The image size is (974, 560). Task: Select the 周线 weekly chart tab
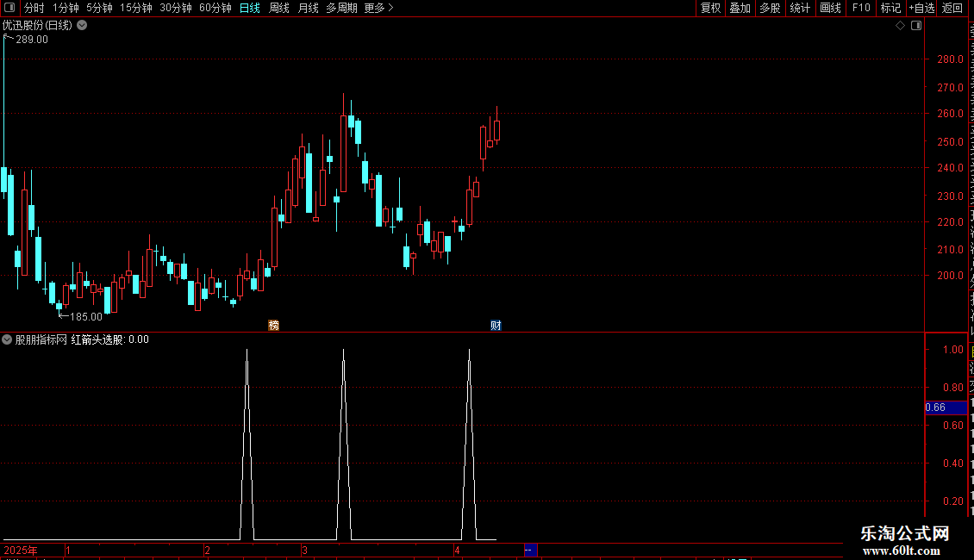pyautogui.click(x=279, y=8)
